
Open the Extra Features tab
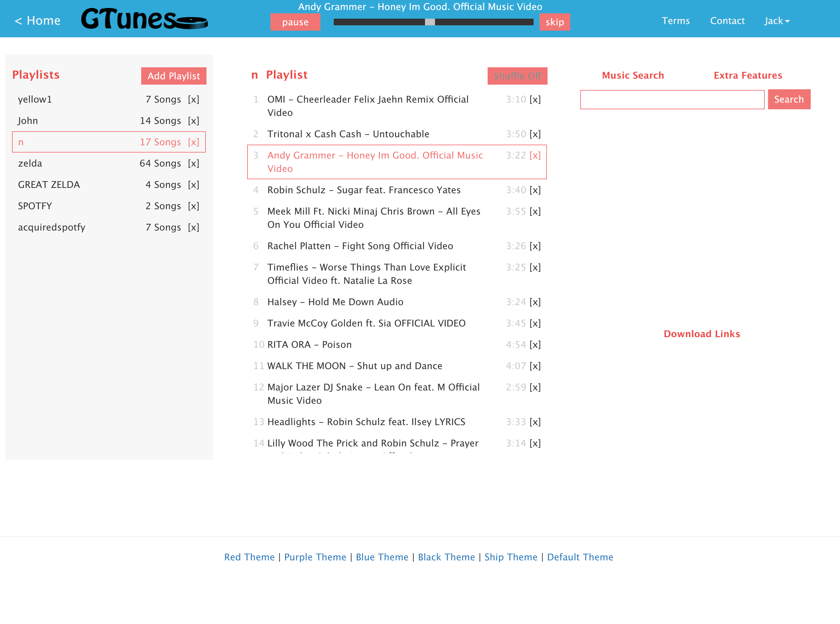pos(747,75)
